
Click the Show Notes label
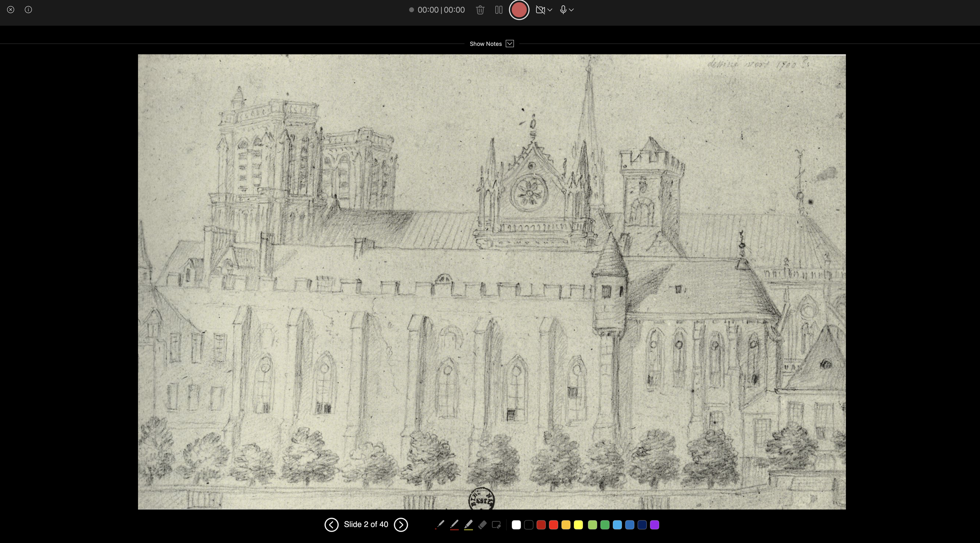[x=486, y=44]
